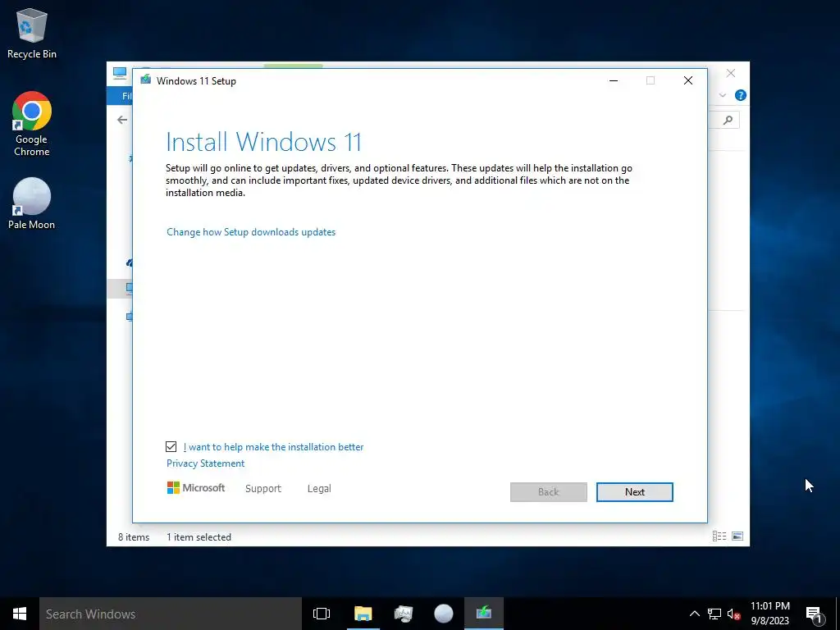840x630 pixels.
Task: Click the Windows Start button
Action: click(20, 614)
